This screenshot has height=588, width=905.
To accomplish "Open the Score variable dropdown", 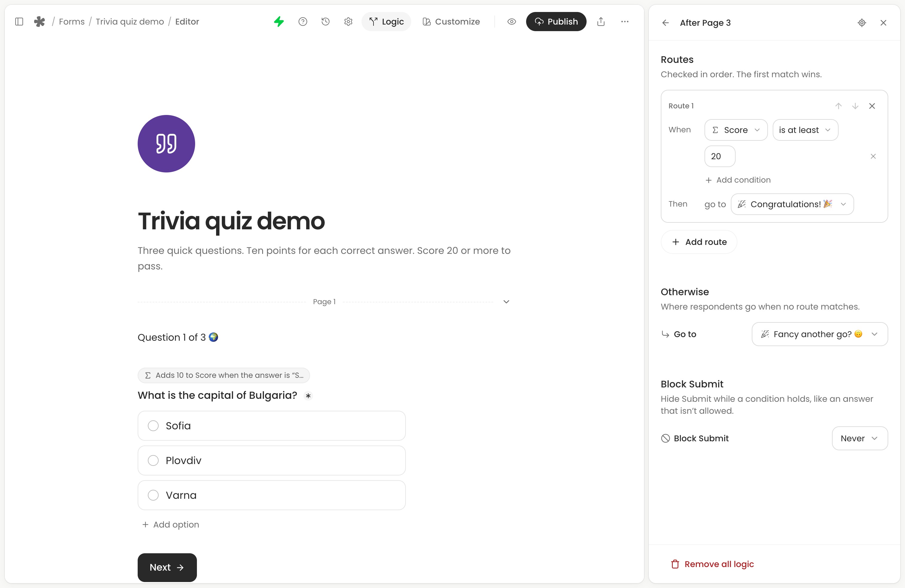I will click(736, 130).
